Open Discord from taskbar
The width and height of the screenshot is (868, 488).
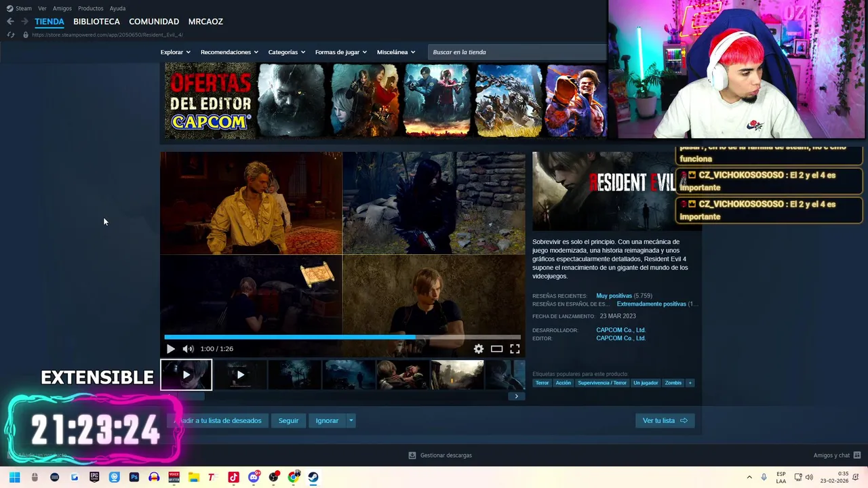[254, 477]
